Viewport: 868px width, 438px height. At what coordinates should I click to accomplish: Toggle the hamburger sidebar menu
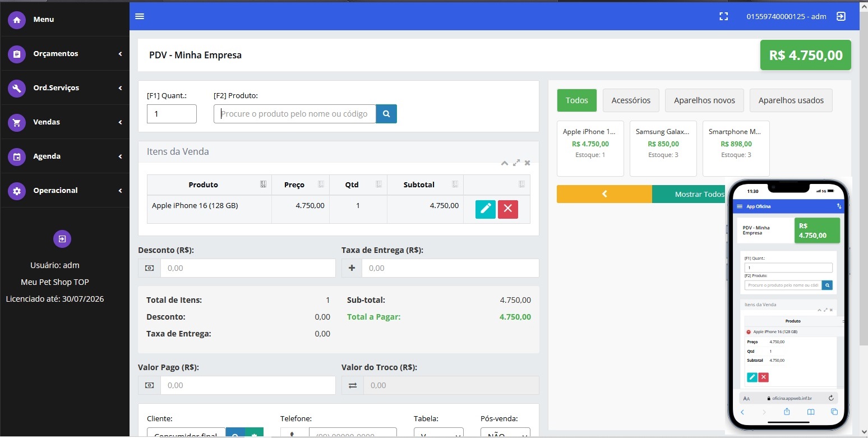point(140,16)
